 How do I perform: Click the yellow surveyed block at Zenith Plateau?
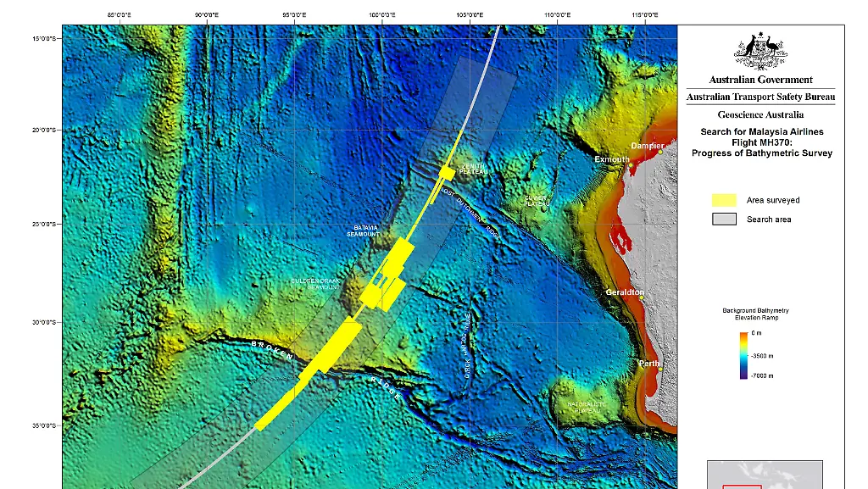tap(446, 172)
